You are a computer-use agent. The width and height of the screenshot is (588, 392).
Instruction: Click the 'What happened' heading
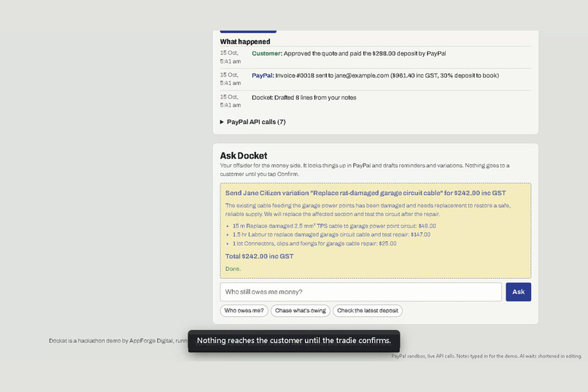(245, 42)
